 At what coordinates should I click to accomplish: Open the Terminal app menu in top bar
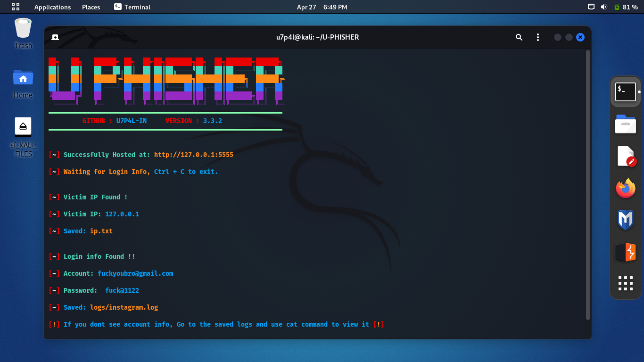pyautogui.click(x=132, y=7)
